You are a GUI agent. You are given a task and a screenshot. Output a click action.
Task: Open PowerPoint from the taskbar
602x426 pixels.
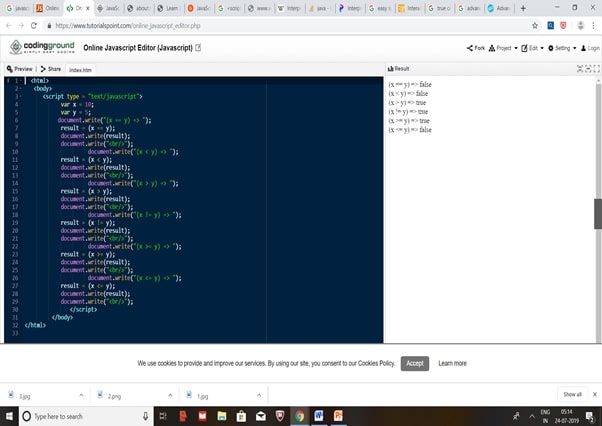(338, 416)
